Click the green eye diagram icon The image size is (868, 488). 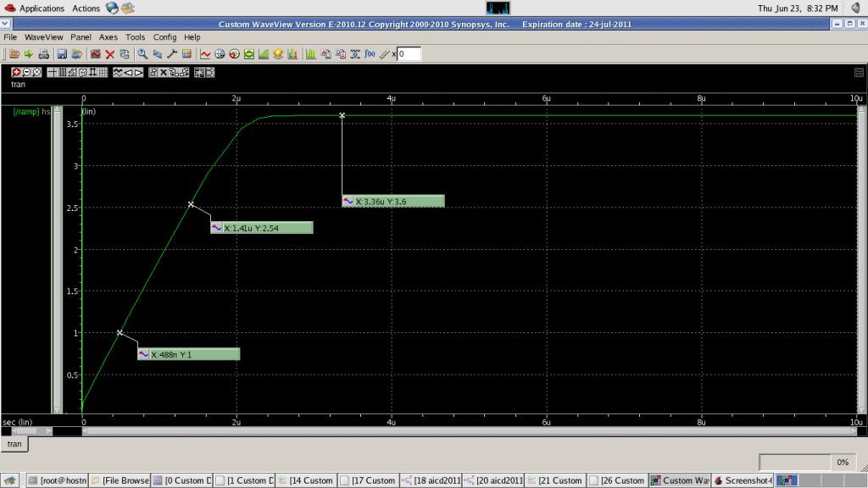[x=249, y=53]
